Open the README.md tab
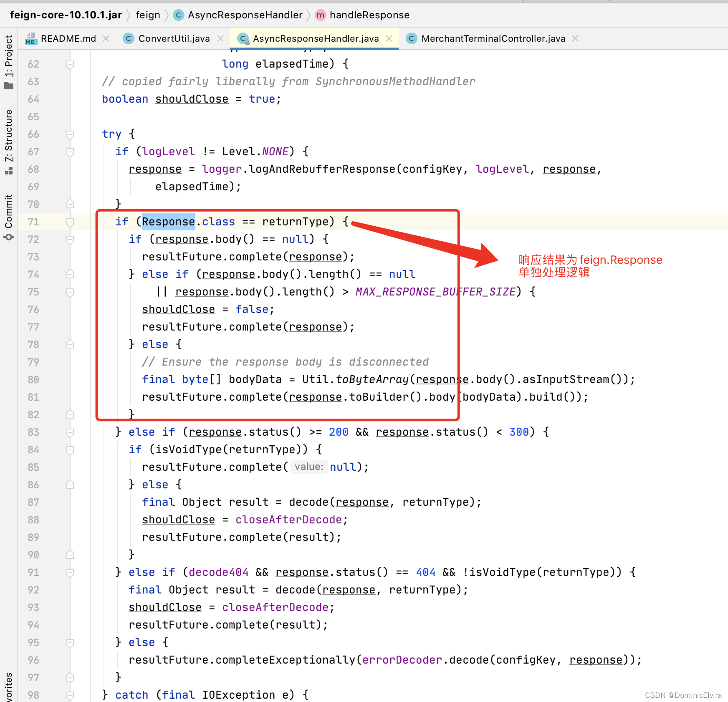 68,38
